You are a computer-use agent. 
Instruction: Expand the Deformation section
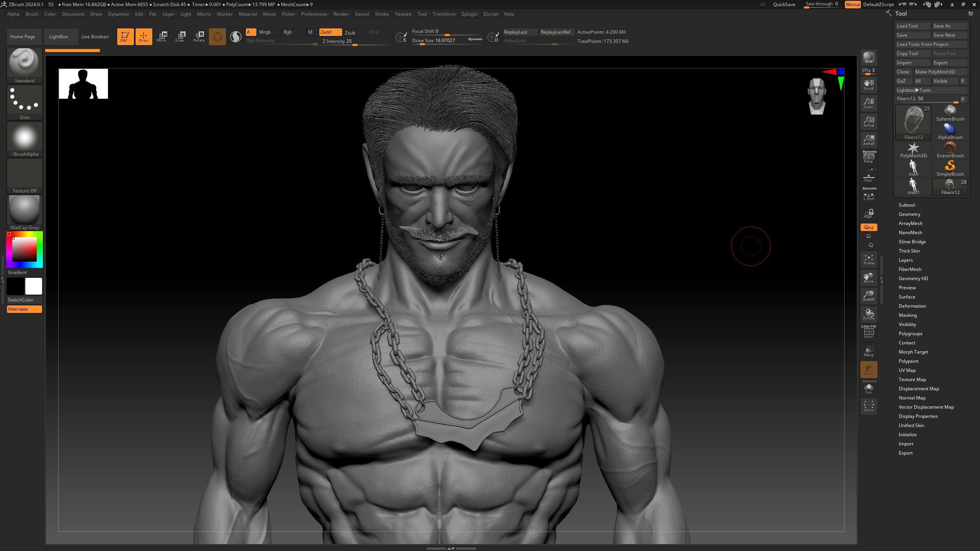pos(912,306)
